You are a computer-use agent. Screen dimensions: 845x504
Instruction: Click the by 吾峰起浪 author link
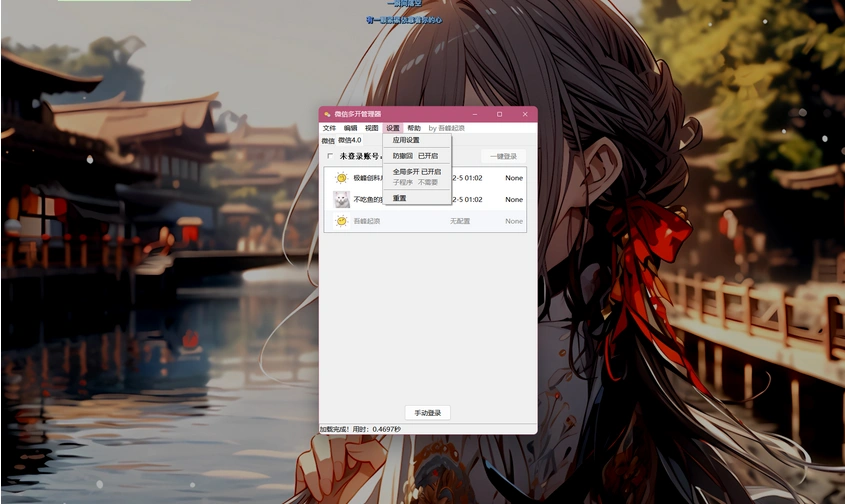point(446,128)
